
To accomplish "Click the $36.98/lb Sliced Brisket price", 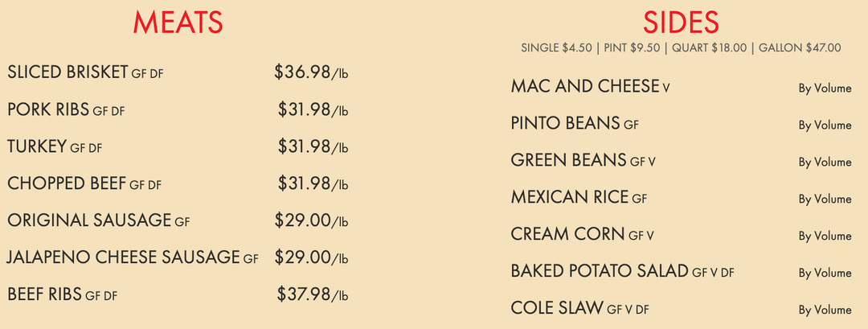I will (311, 72).
